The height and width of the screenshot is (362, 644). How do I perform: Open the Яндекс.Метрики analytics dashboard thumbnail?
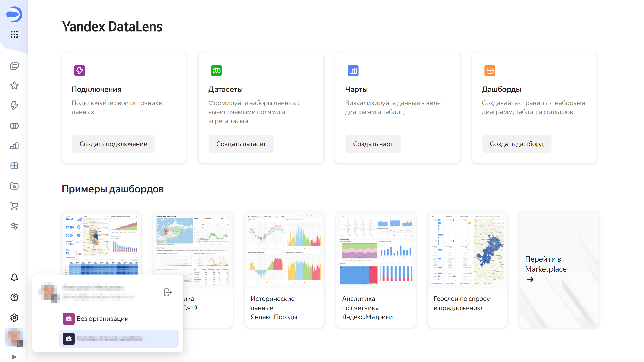[376, 250]
